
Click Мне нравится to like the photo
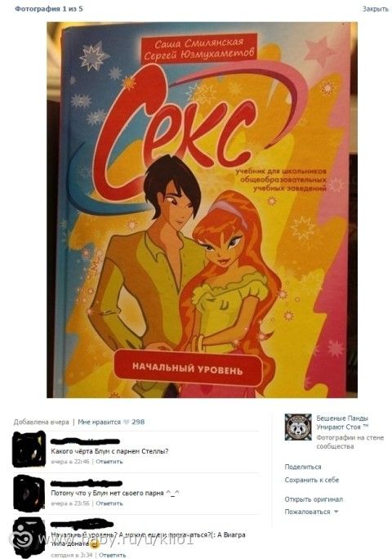click(x=99, y=422)
